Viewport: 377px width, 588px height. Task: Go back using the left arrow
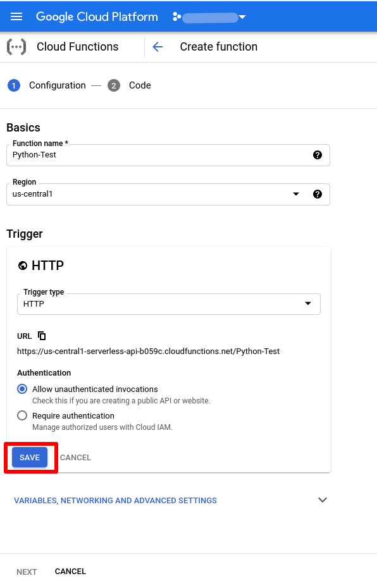click(x=158, y=47)
